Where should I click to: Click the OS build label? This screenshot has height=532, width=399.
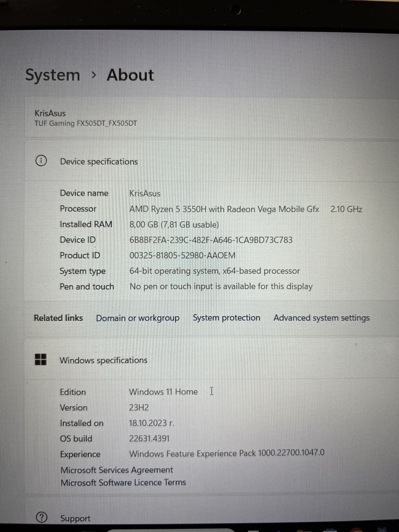point(76,438)
